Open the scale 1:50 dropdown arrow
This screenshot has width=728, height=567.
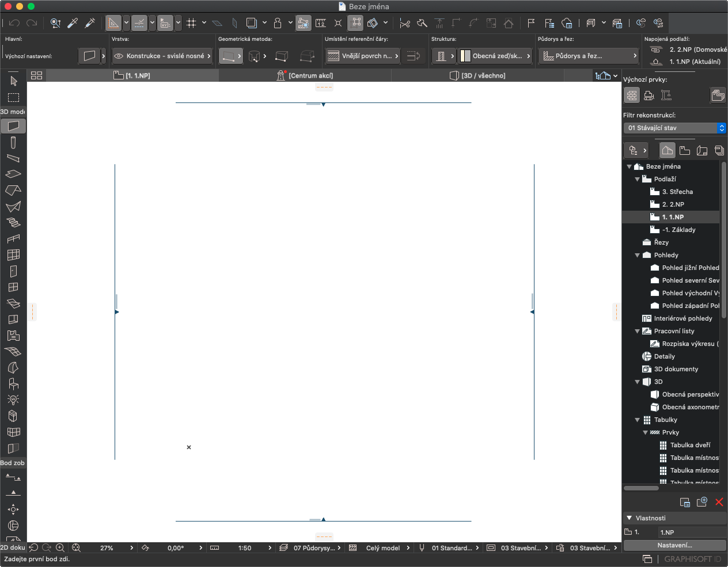(x=270, y=548)
